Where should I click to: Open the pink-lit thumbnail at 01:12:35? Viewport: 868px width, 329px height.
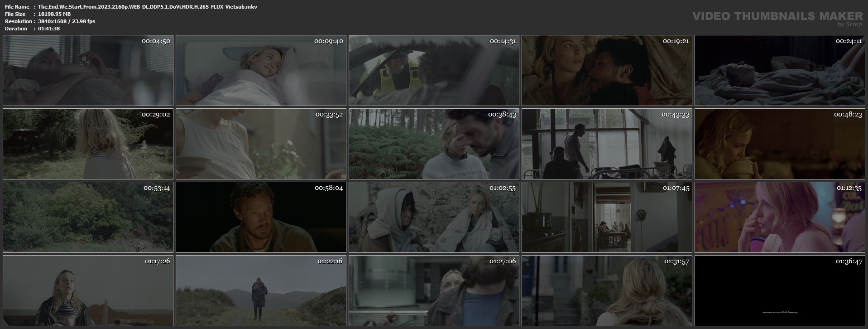780,217
